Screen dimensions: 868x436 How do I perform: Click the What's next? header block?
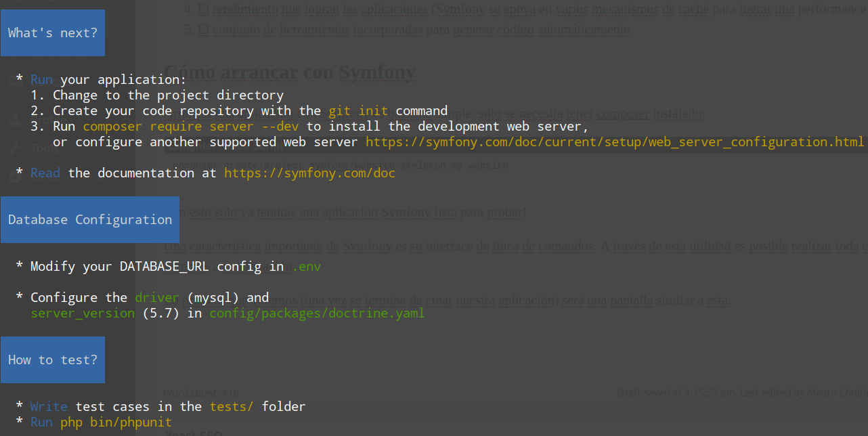tap(53, 32)
